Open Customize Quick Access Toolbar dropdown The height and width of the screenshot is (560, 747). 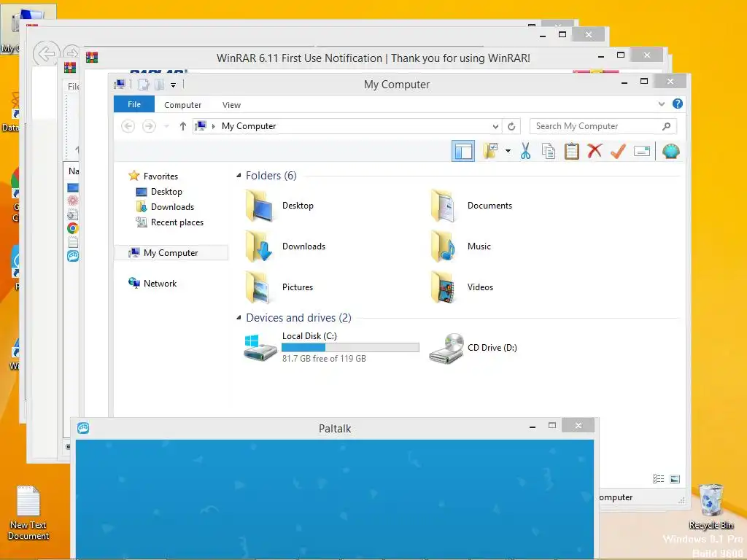pyautogui.click(x=174, y=85)
